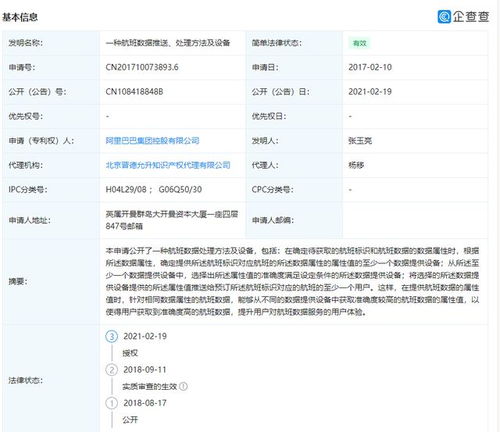Click inventor name 张玉亮
Viewport: 500px width, 432px height.
tap(360, 141)
